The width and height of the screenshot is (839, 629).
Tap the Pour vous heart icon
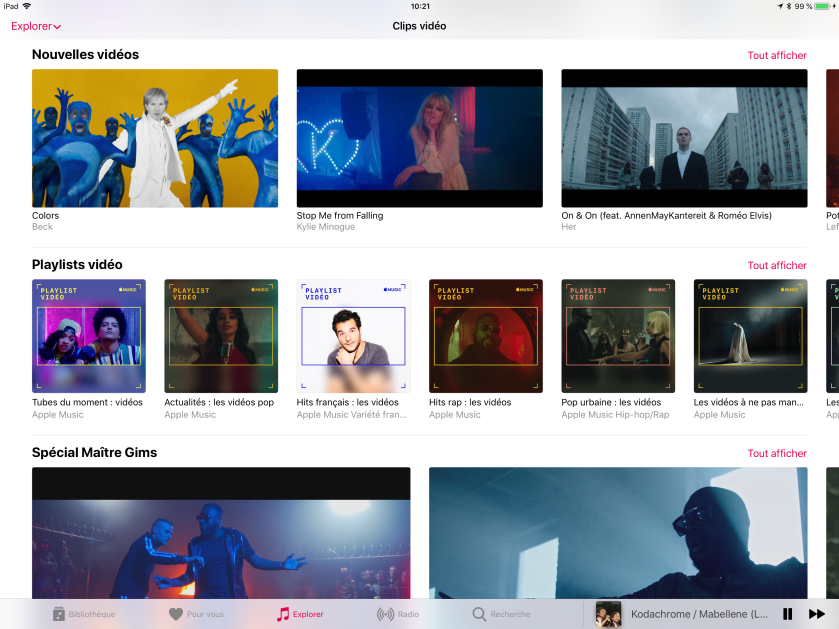[176, 614]
